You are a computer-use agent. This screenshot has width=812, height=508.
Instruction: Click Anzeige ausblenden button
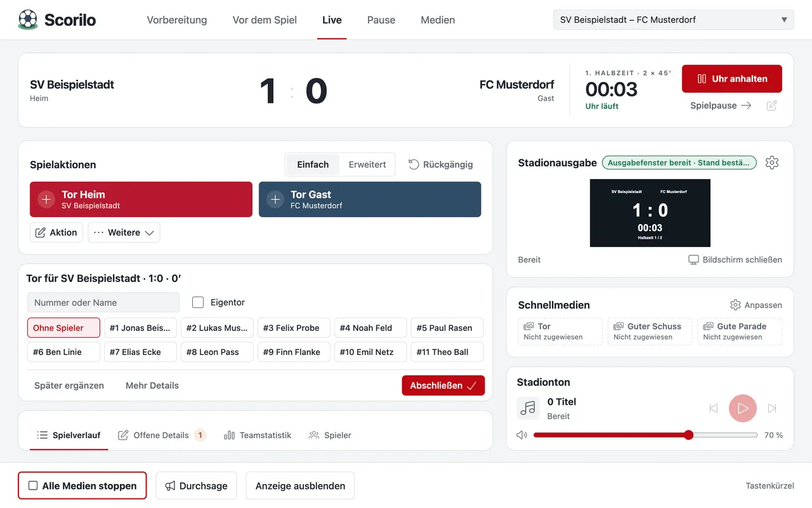pyautogui.click(x=300, y=486)
